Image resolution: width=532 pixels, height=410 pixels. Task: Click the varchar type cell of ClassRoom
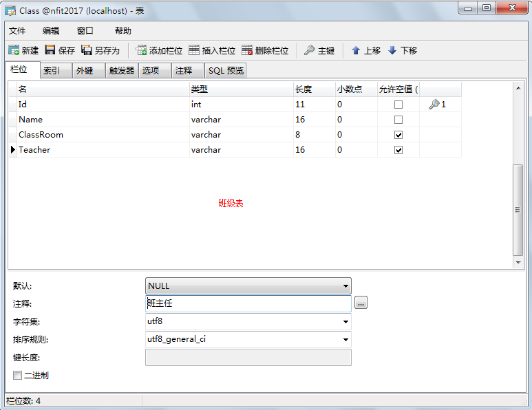coord(242,135)
